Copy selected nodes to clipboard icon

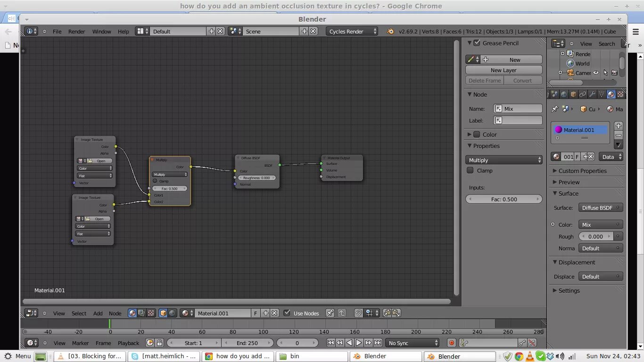[x=387, y=313]
